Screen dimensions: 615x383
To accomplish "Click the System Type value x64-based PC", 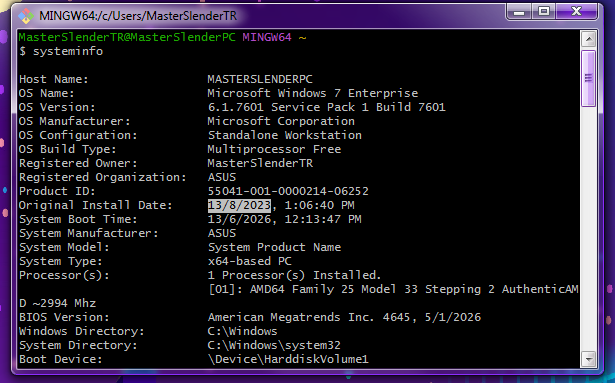I will coord(249,261).
